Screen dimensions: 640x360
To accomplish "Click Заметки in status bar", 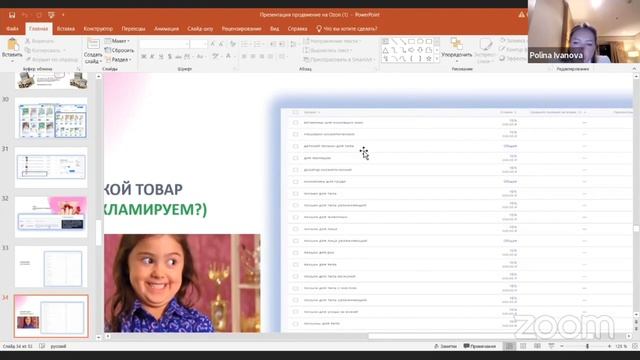I will [x=445, y=346].
